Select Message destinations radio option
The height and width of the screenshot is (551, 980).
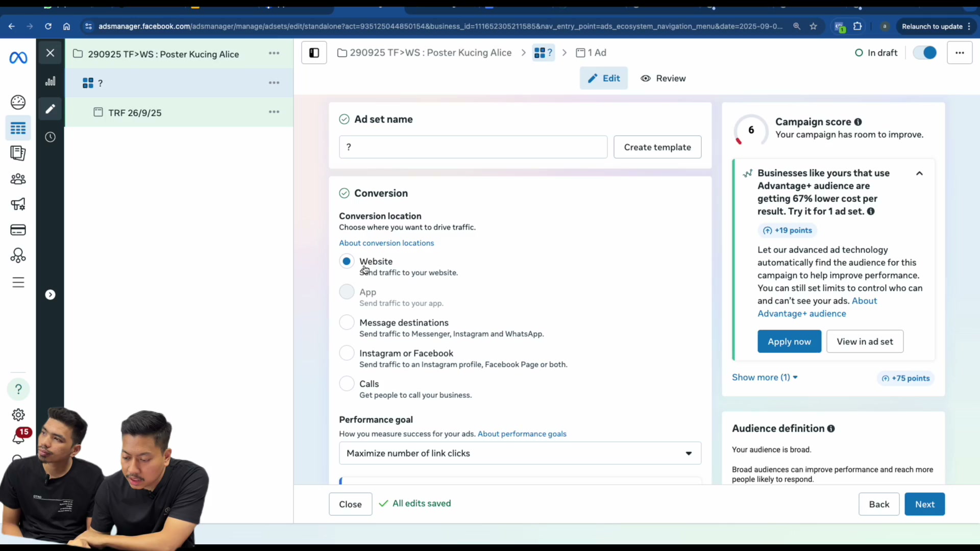(x=347, y=322)
